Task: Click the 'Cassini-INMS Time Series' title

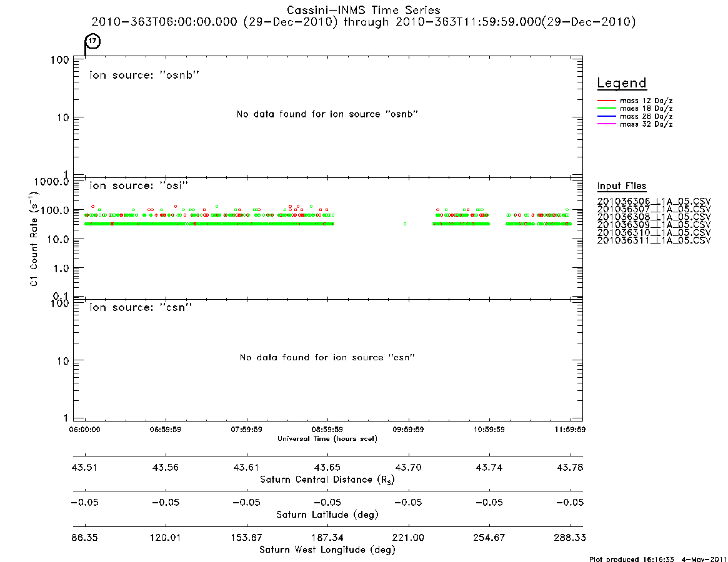Action: (364, 10)
